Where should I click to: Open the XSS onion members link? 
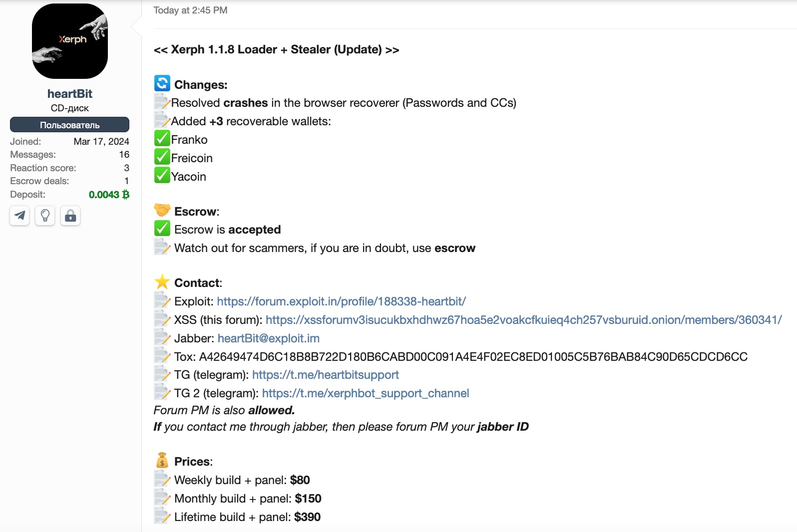(524, 320)
